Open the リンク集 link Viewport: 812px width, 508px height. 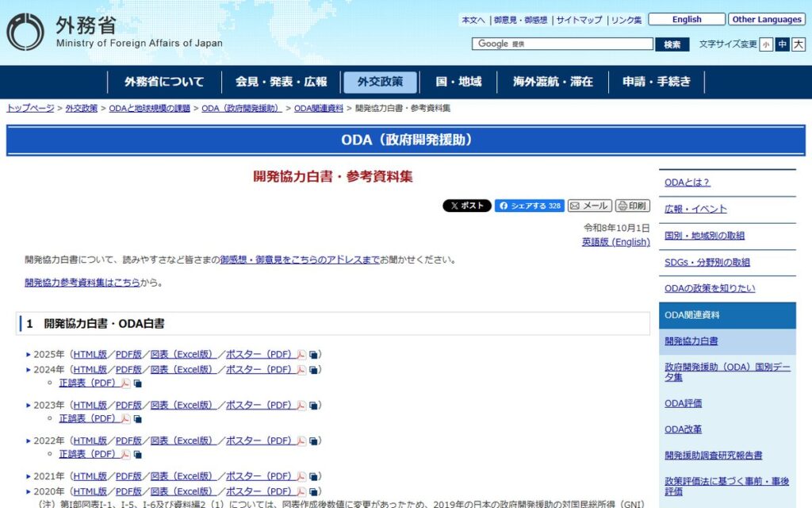(x=626, y=20)
